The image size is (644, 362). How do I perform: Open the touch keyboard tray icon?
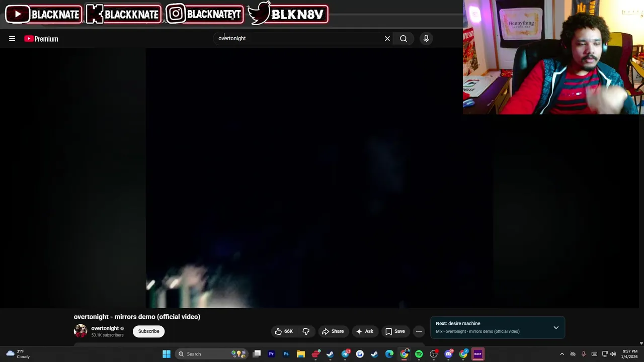594,354
